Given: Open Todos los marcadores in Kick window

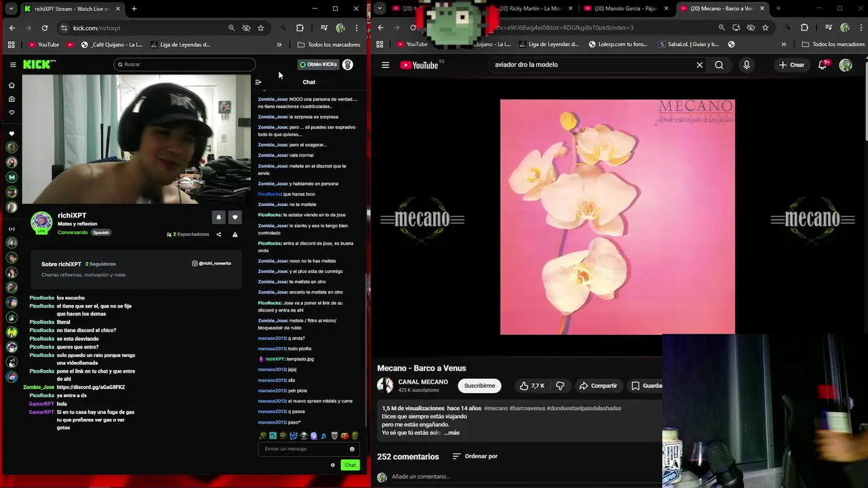Looking at the screenshot, I should coord(329,45).
